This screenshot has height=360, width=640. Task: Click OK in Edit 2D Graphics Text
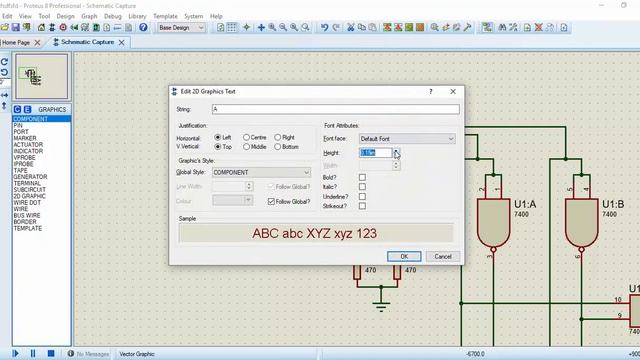tap(404, 256)
